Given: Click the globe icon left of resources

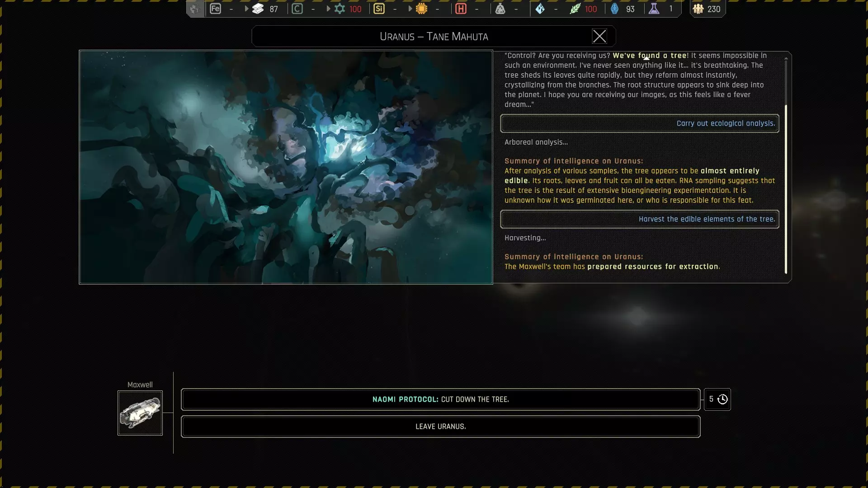Looking at the screenshot, I should [194, 9].
